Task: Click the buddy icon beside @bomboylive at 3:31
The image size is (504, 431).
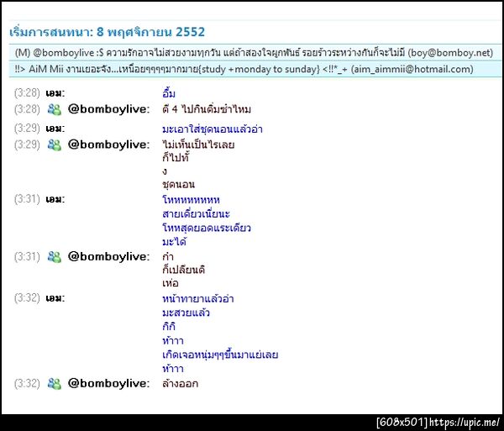Action: click(55, 257)
